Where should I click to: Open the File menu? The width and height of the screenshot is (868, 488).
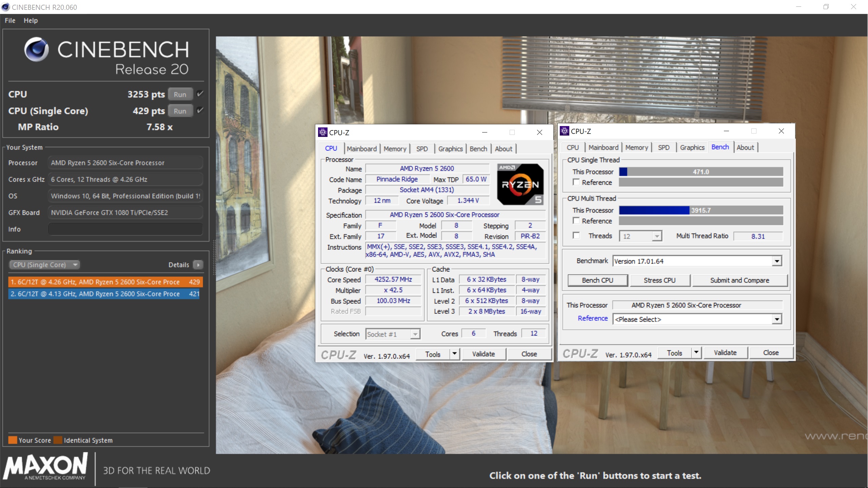(x=10, y=20)
